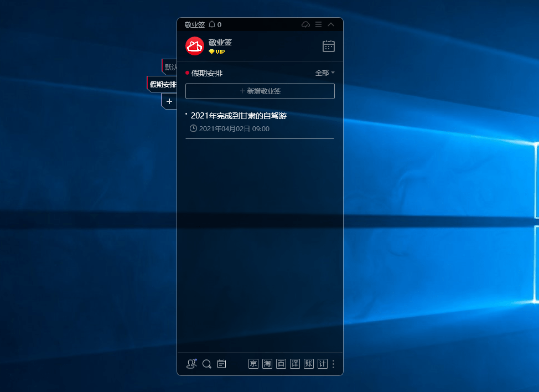Click the 假期安排 category heading
Screen dimensions: 539x392
point(207,73)
